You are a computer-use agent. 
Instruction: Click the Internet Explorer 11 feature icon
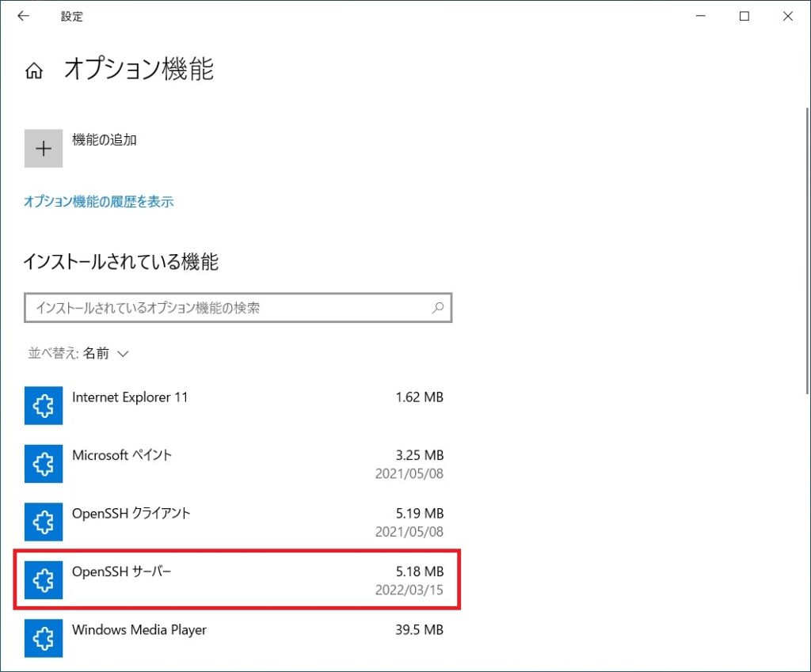[44, 405]
